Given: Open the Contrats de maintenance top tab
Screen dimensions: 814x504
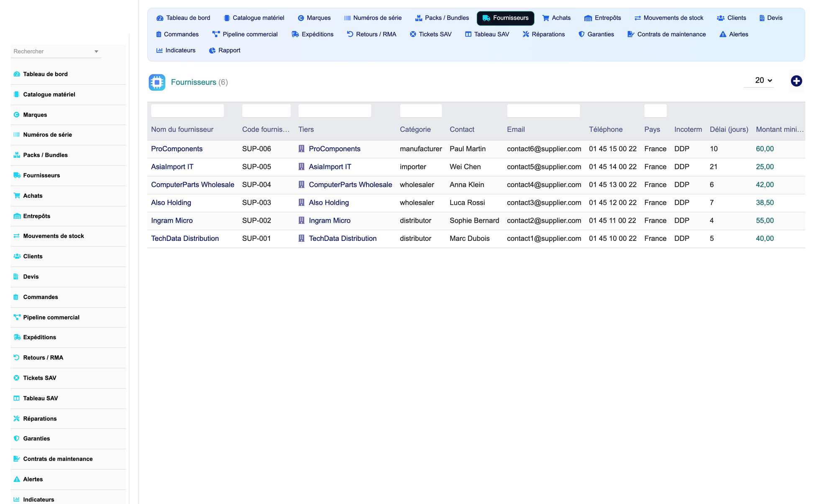Looking at the screenshot, I should click(667, 34).
